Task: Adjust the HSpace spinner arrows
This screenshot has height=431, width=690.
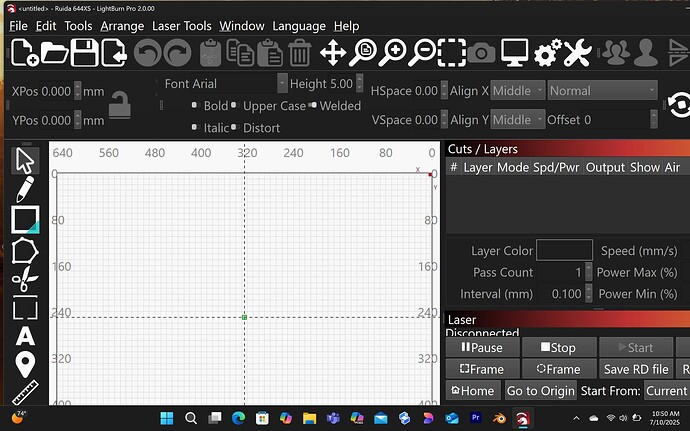Action: point(444,91)
